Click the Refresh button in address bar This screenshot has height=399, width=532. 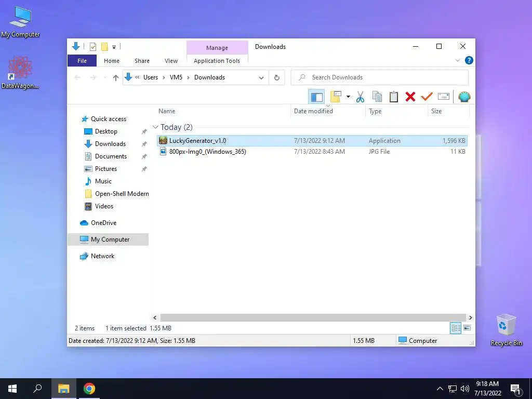[x=277, y=78]
